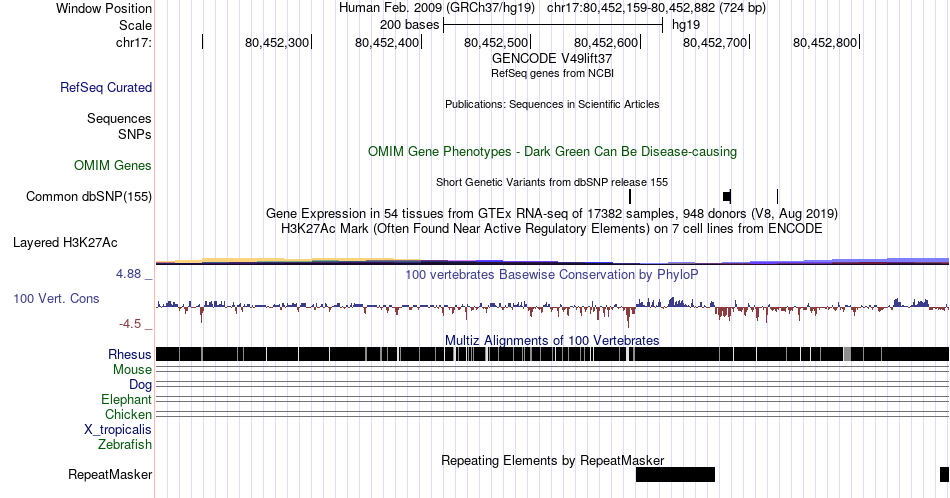
Task: Click the GTEx Gene Expression title
Action: point(552,213)
